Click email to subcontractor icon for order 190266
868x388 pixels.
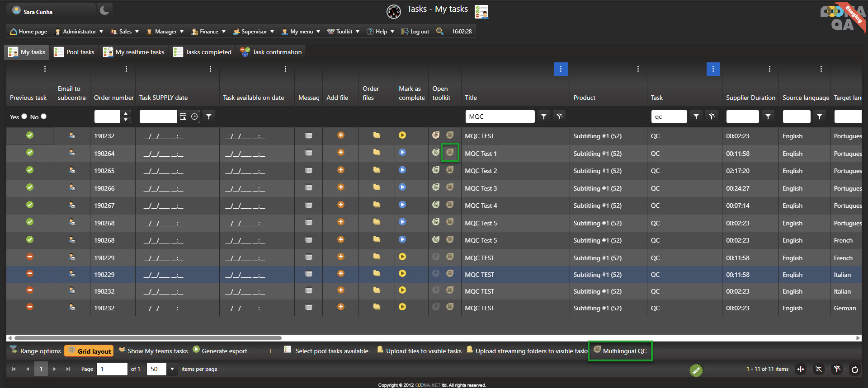(72, 187)
